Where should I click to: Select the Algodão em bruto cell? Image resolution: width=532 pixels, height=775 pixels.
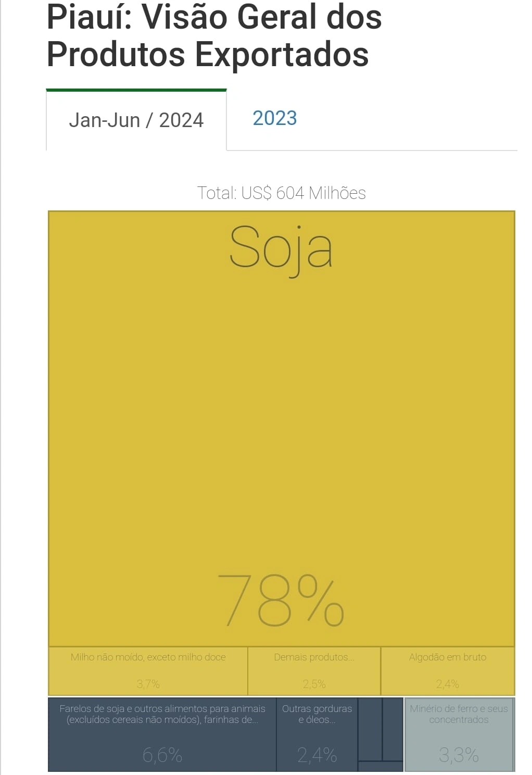[448, 671]
